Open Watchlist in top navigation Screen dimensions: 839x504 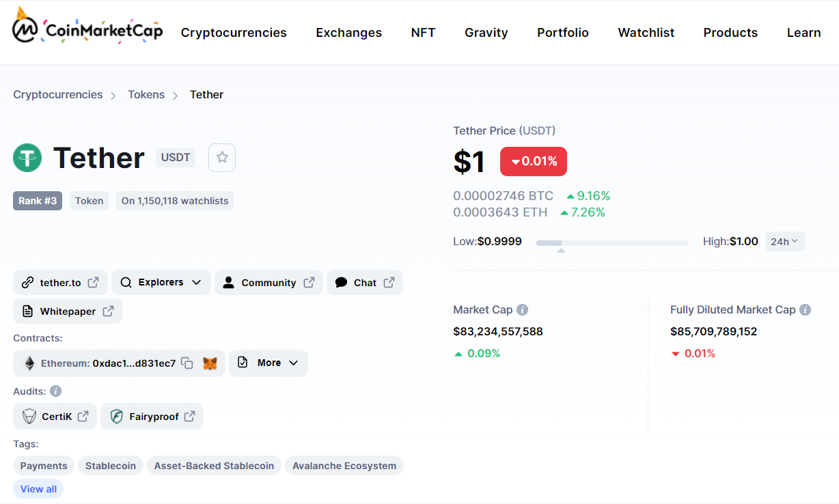tap(646, 33)
